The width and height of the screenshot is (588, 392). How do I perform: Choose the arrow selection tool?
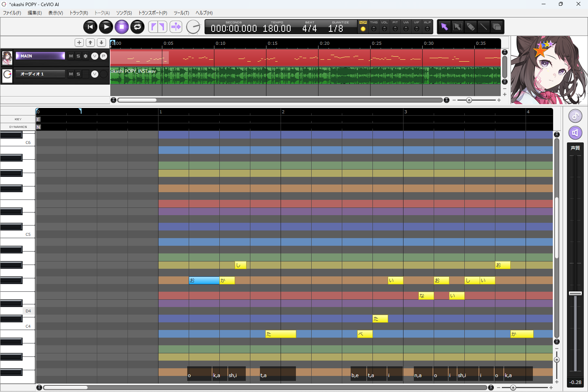tap(444, 27)
